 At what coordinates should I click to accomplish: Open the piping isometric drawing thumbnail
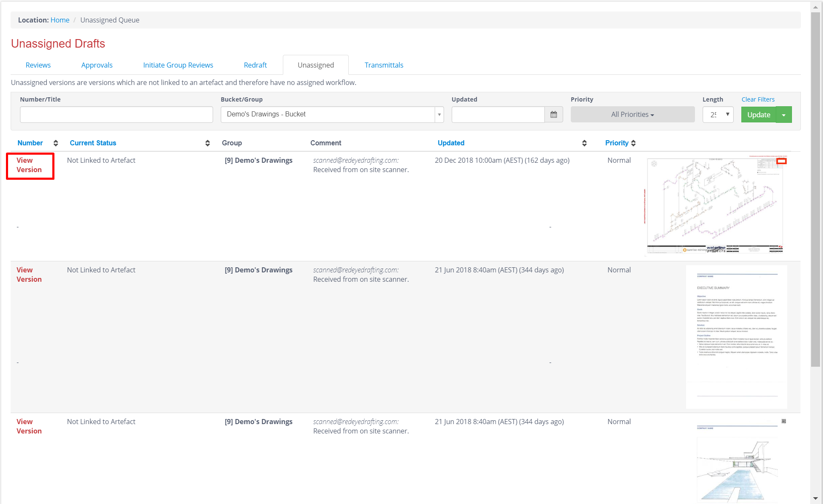[715, 206]
